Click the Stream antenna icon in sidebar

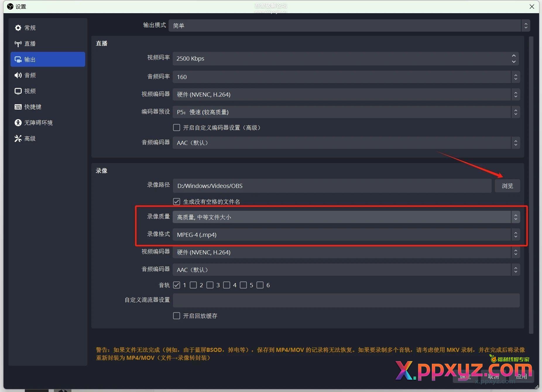coord(18,44)
